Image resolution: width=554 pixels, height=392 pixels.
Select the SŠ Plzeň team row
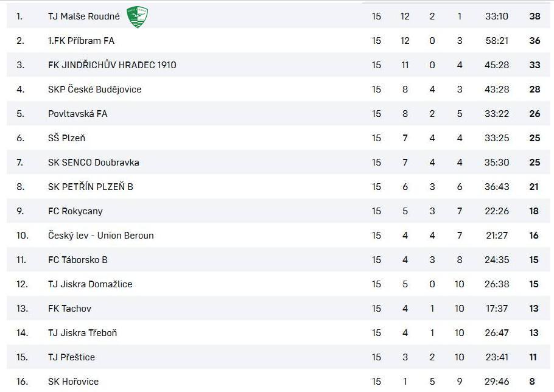(x=278, y=138)
